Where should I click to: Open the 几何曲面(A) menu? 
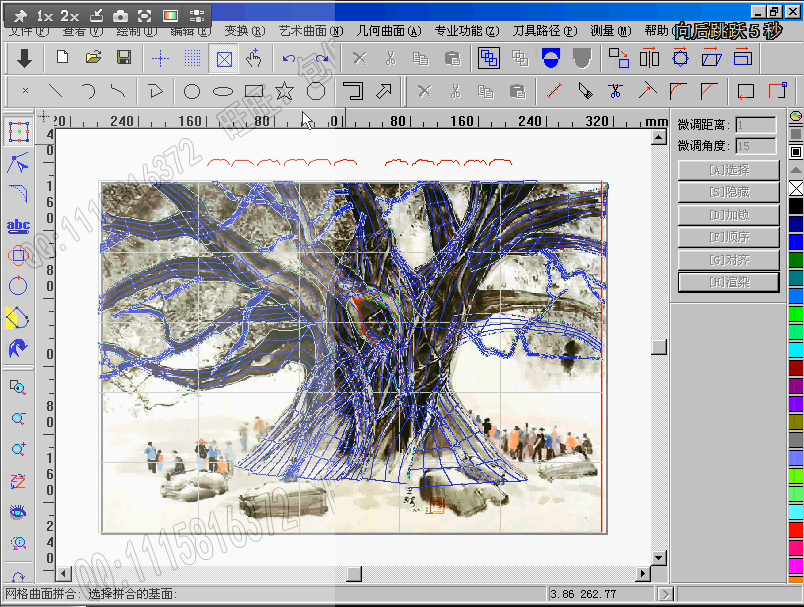(389, 31)
